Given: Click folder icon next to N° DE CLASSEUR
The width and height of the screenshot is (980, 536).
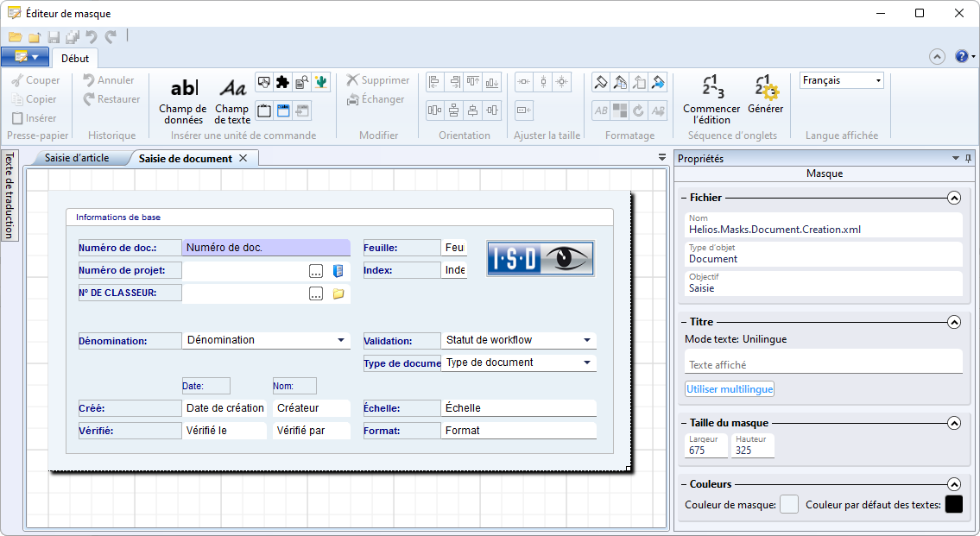Looking at the screenshot, I should pyautogui.click(x=338, y=293).
